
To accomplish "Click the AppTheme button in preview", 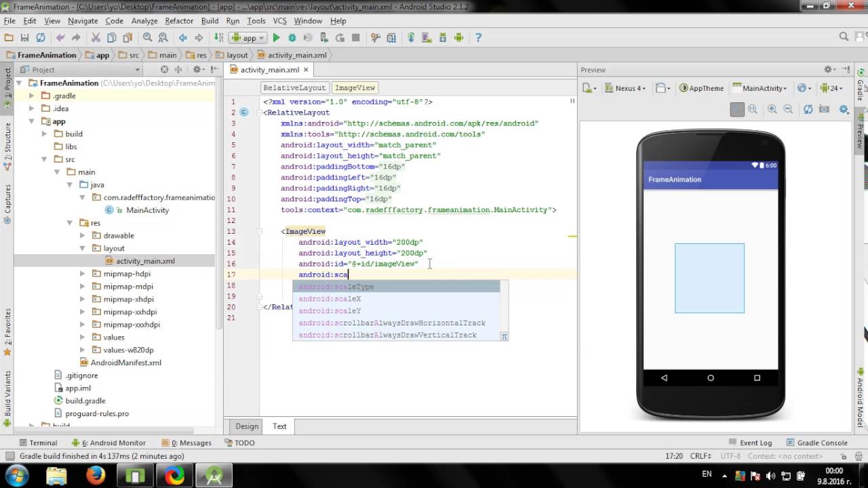I will click(702, 88).
